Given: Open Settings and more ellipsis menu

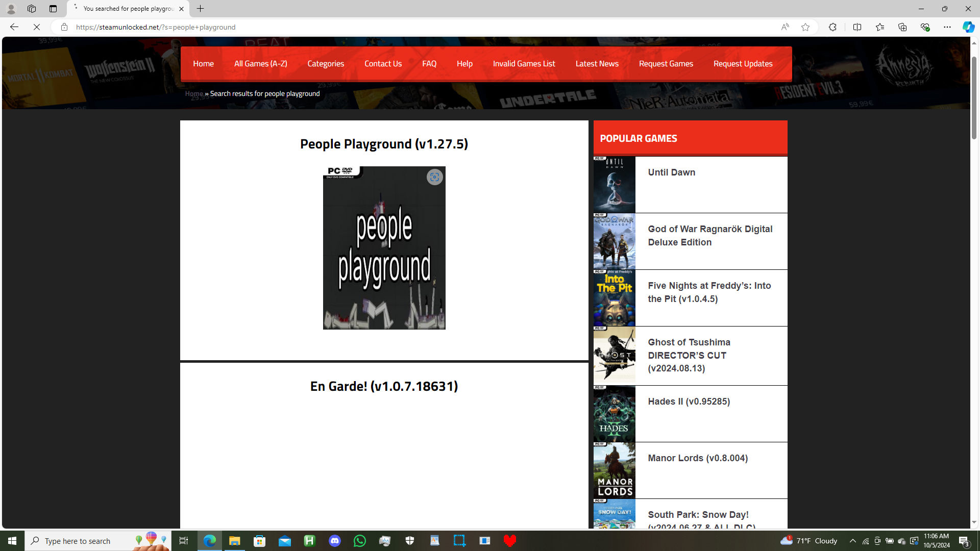Looking at the screenshot, I should (947, 27).
